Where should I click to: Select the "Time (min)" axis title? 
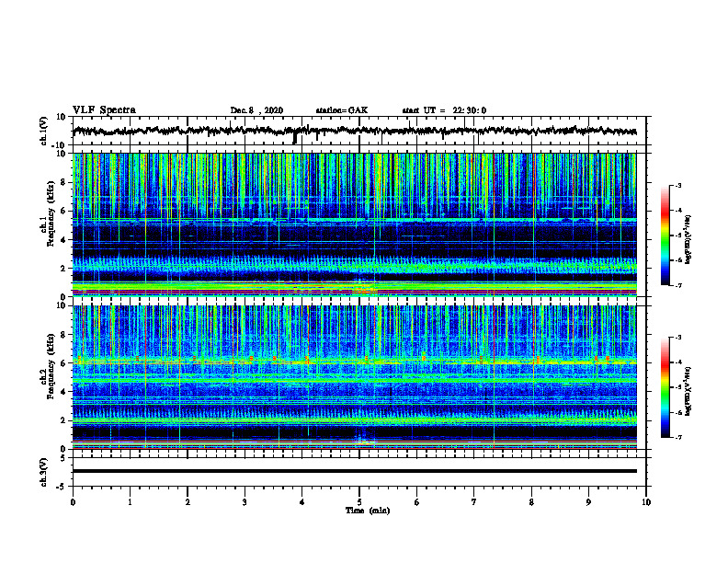pos(368,511)
